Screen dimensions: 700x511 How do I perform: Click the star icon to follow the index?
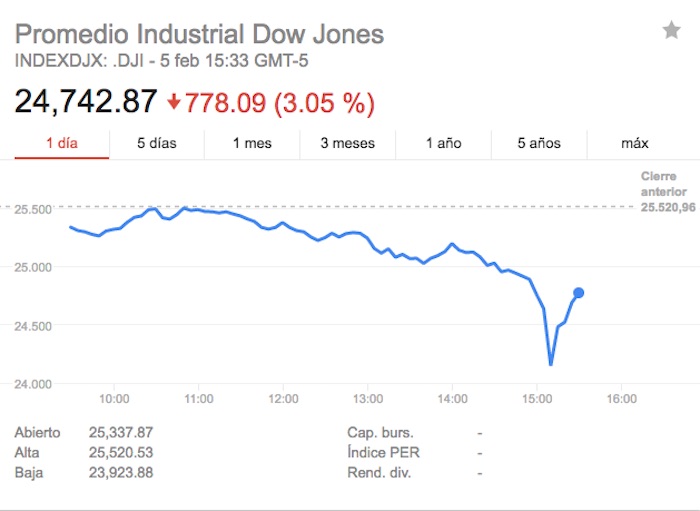[671, 31]
